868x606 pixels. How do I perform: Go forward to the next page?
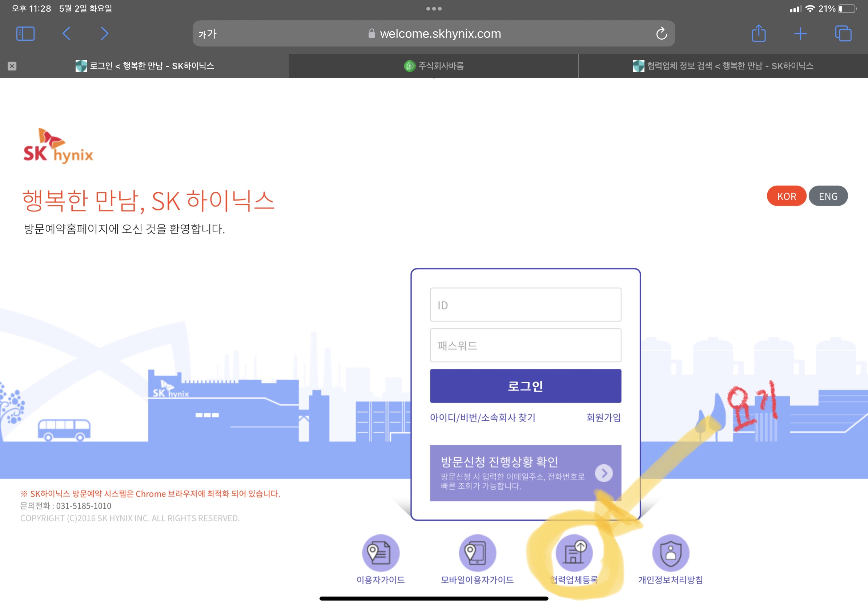tap(104, 34)
